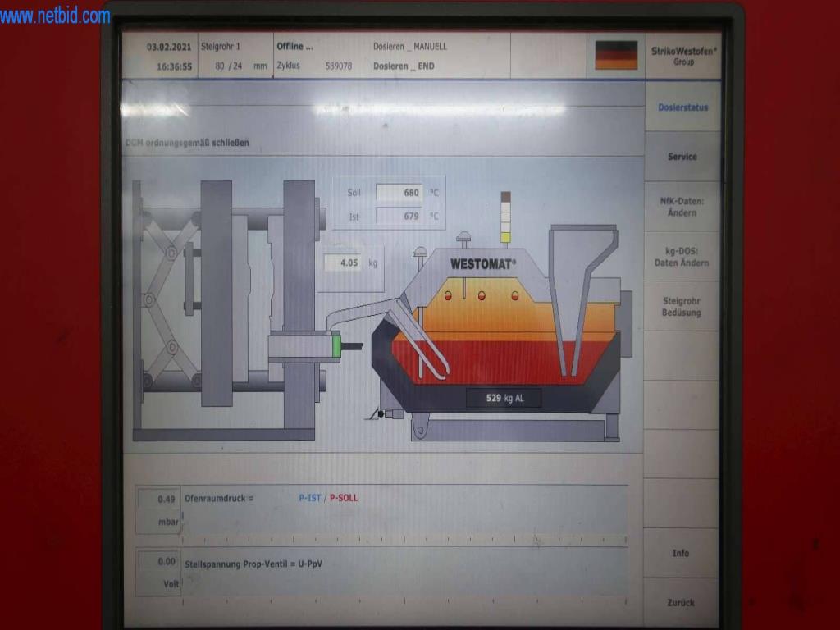Edit the Soll temperature field showing 680
The height and width of the screenshot is (630, 840).
tap(399, 193)
